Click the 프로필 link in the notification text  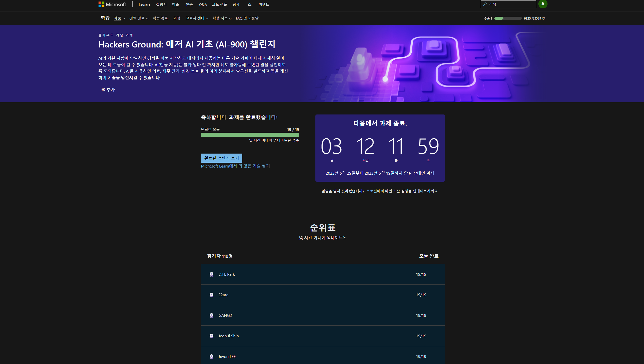tap(372, 191)
